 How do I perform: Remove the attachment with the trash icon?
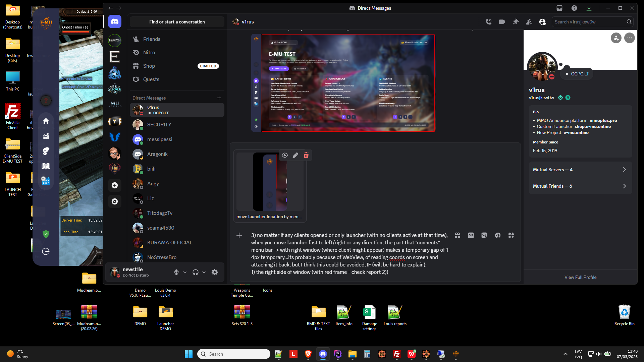pos(306,155)
